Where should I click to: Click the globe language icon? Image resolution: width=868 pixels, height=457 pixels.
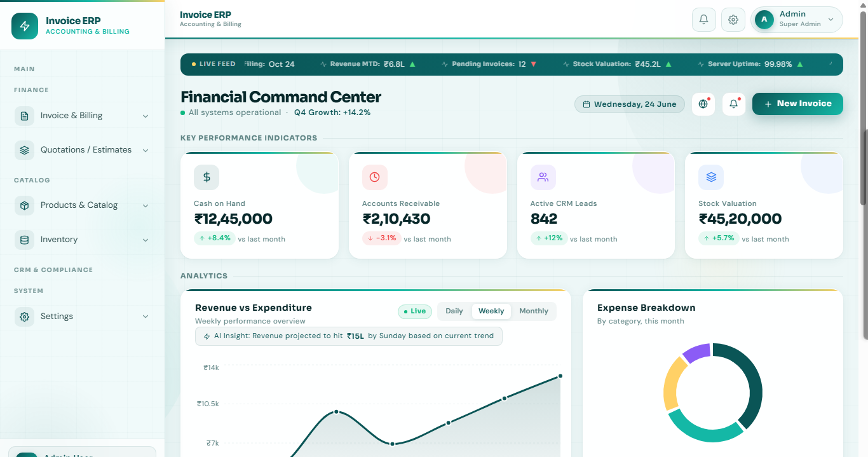pyautogui.click(x=703, y=104)
